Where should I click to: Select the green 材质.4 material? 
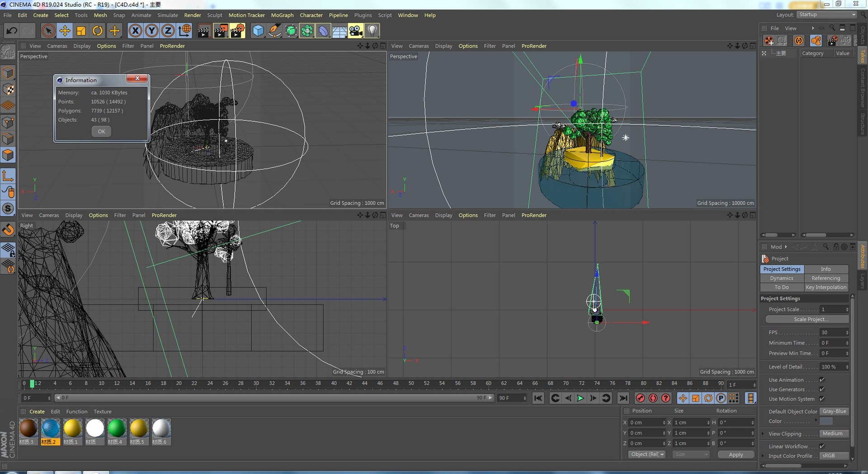pos(117,432)
